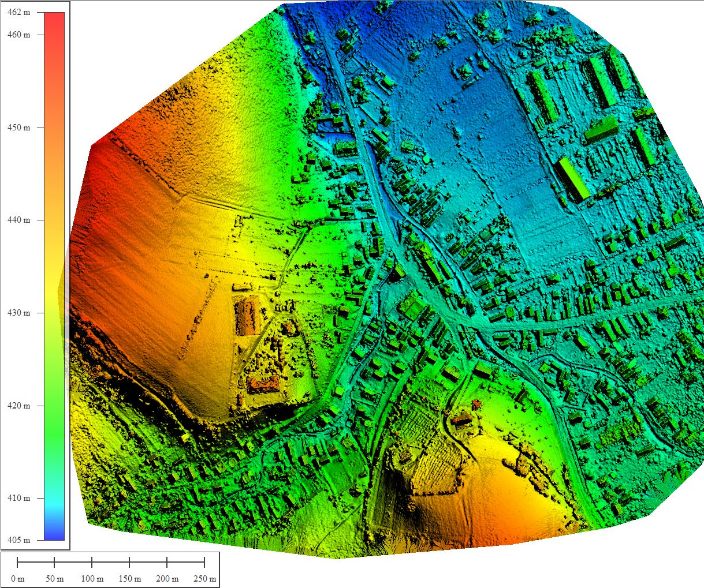Select the 450 m elevation label

tap(18, 128)
